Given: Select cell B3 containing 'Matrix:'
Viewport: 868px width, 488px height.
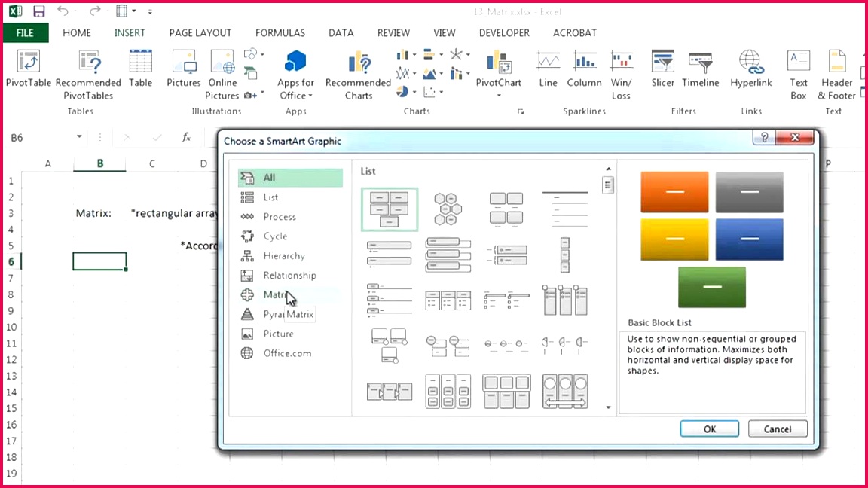Looking at the screenshot, I should pos(99,213).
